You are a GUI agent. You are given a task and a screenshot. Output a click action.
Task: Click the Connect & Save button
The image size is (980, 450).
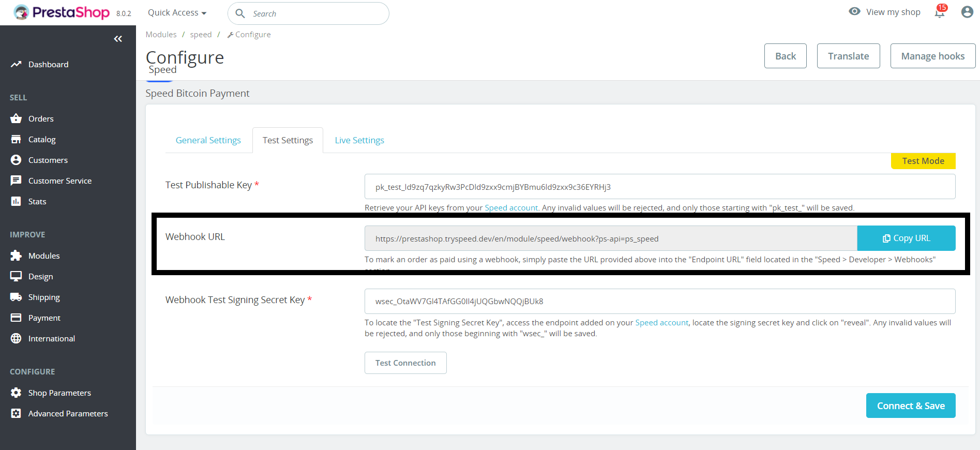click(x=911, y=406)
